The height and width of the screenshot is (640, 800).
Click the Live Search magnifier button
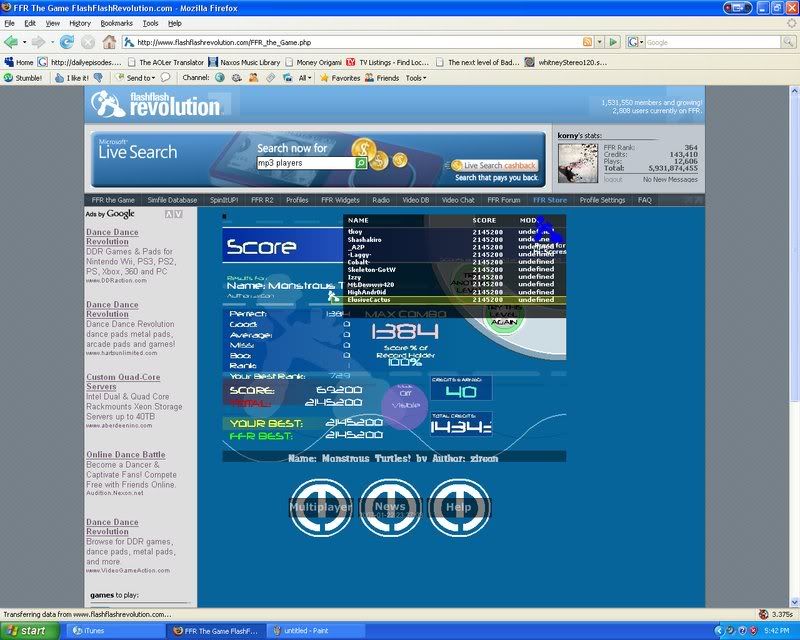pos(361,162)
